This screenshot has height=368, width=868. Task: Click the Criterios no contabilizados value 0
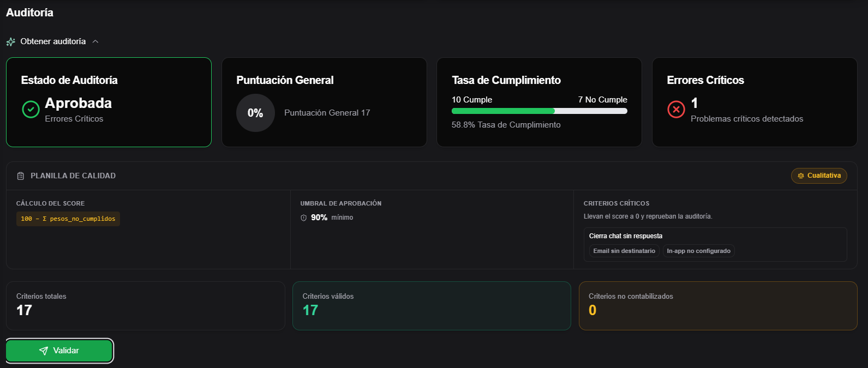click(592, 310)
